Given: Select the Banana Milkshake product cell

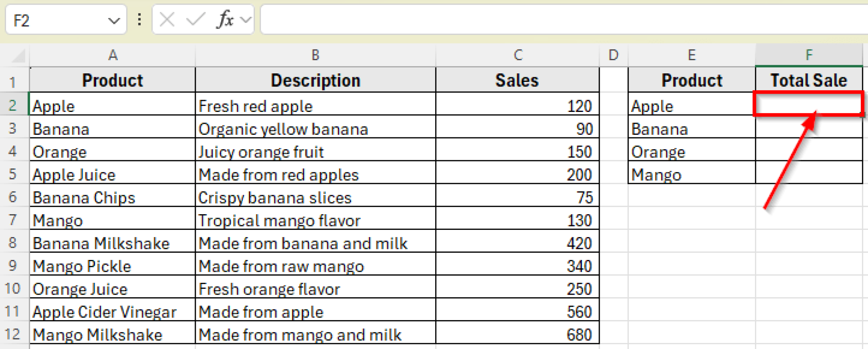Looking at the screenshot, I should pyautogui.click(x=112, y=243).
